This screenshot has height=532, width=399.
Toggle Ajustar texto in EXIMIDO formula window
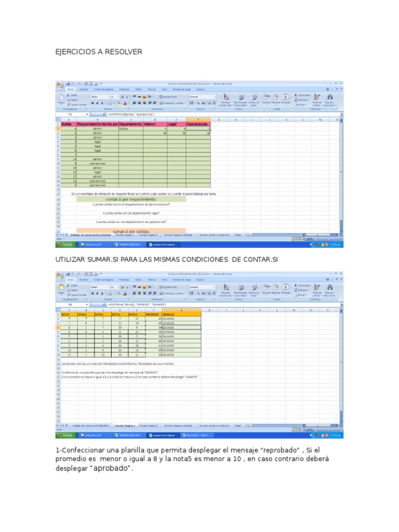coord(168,287)
